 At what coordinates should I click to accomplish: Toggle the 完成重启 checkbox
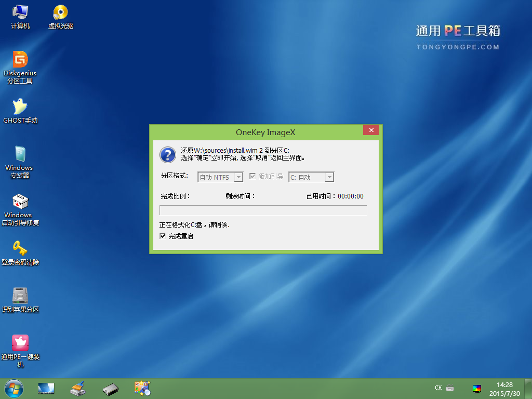pos(163,236)
